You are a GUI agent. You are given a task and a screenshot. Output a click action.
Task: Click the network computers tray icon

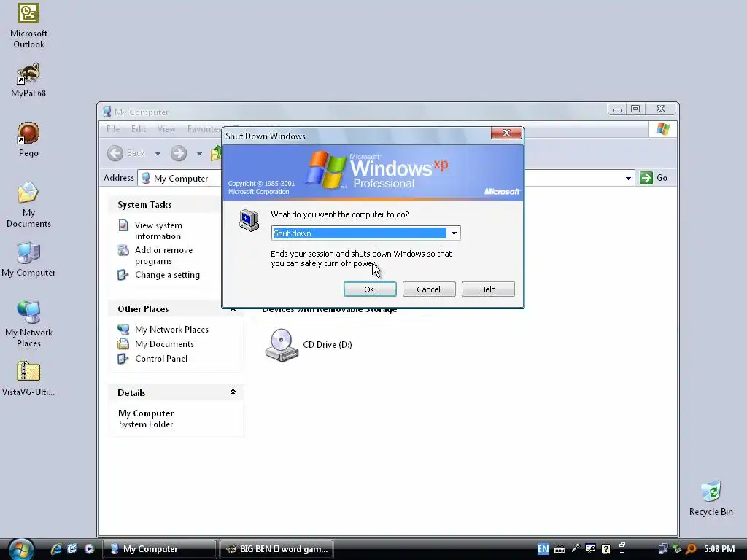663,549
